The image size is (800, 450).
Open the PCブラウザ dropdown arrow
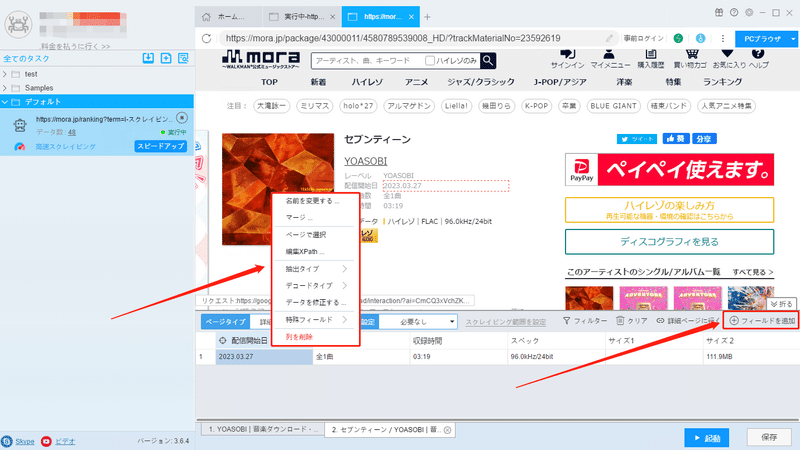(x=793, y=39)
